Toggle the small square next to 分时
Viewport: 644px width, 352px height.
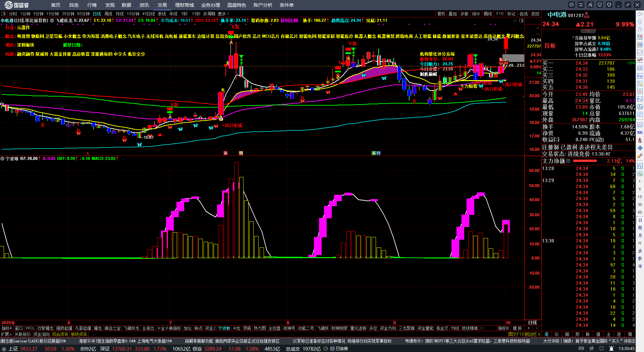click(x=3, y=14)
